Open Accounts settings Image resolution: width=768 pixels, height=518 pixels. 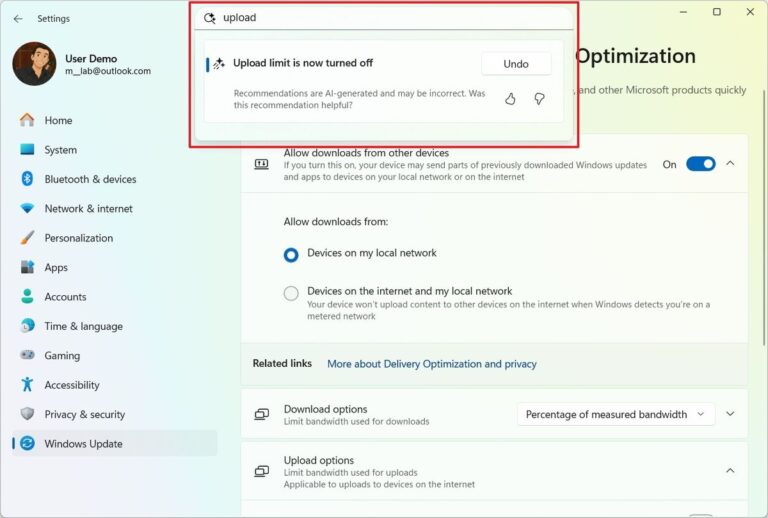pos(114,297)
